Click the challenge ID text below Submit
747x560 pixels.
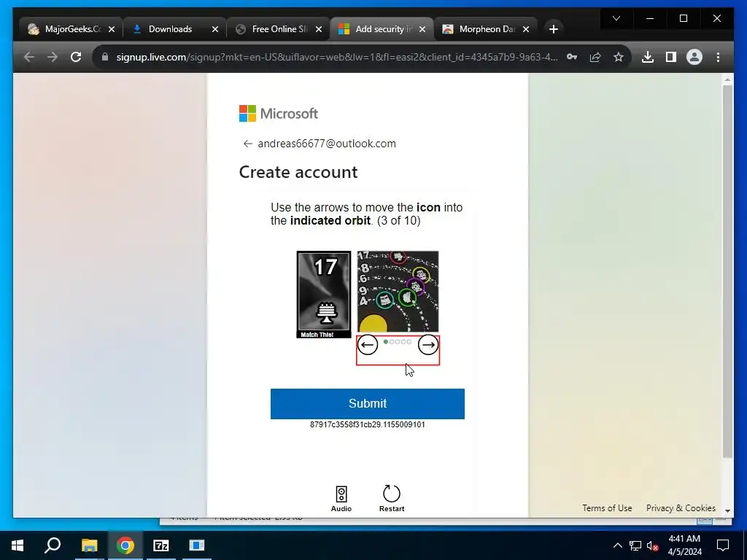pos(368,425)
